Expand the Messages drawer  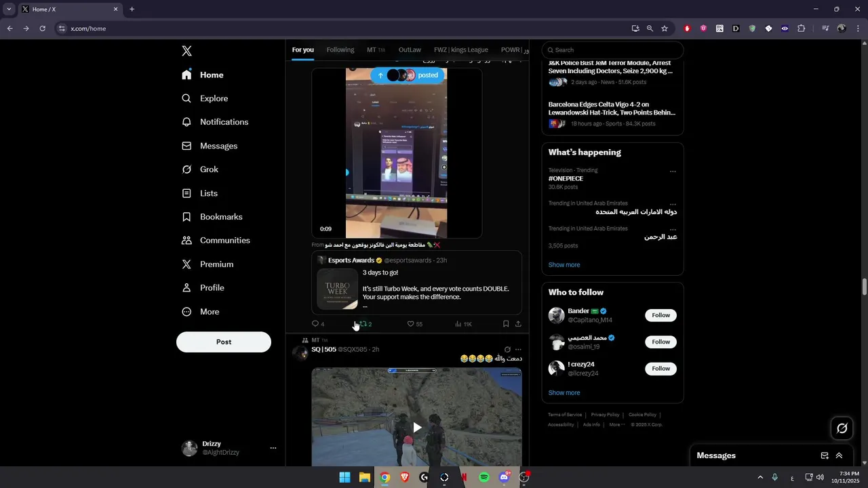839,455
